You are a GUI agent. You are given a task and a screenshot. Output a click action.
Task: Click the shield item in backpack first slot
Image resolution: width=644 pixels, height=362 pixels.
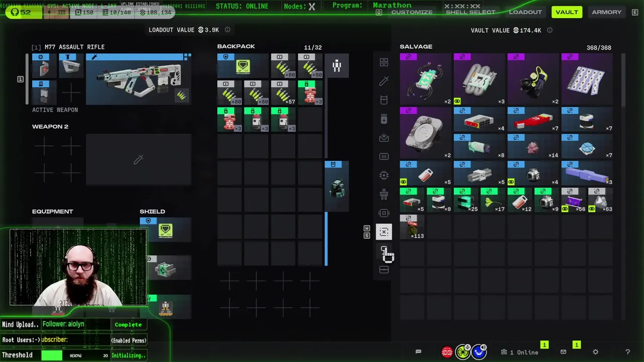(x=243, y=65)
